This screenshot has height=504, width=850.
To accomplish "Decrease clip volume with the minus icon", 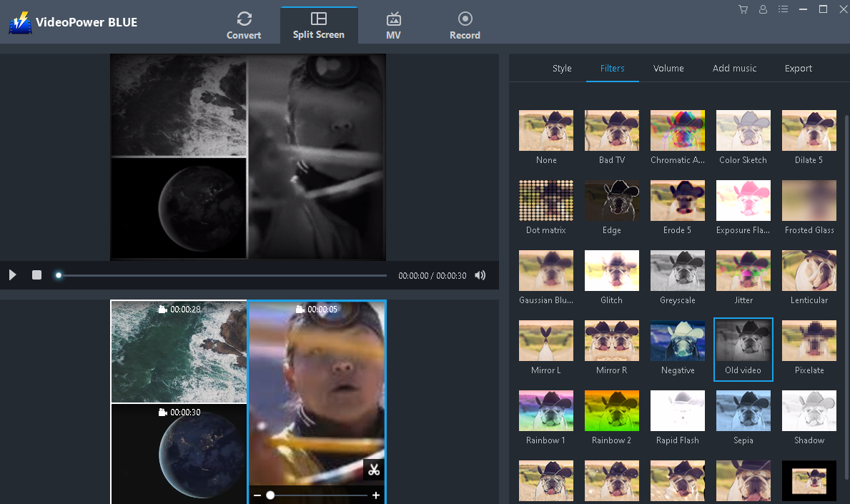I will click(257, 495).
